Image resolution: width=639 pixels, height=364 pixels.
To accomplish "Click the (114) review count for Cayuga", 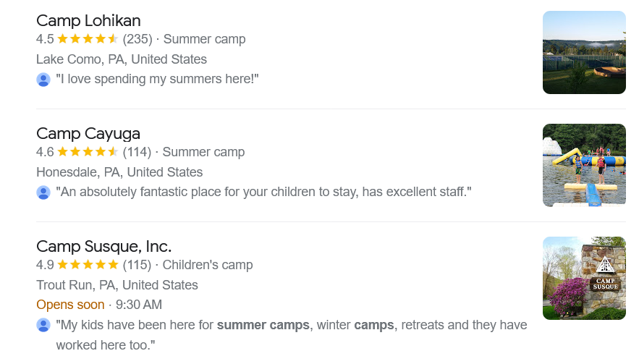I will coord(137,152).
